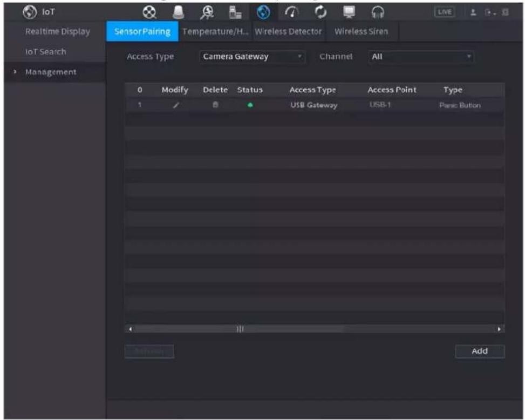The height and width of the screenshot is (420, 525).
Task: Click the USB-1 access point cell
Action: [x=380, y=105]
